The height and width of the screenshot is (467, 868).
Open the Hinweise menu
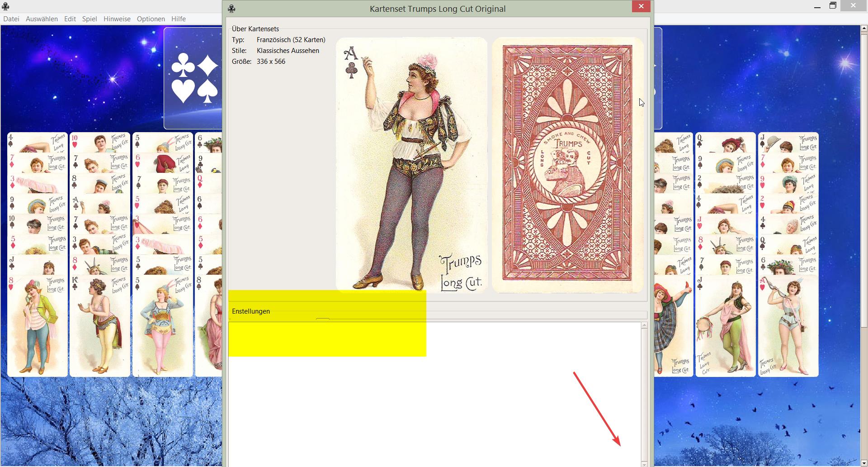click(x=117, y=19)
